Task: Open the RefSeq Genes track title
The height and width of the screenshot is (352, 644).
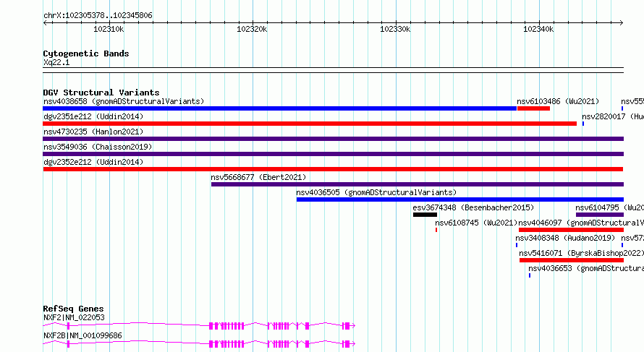Action: 73,309
